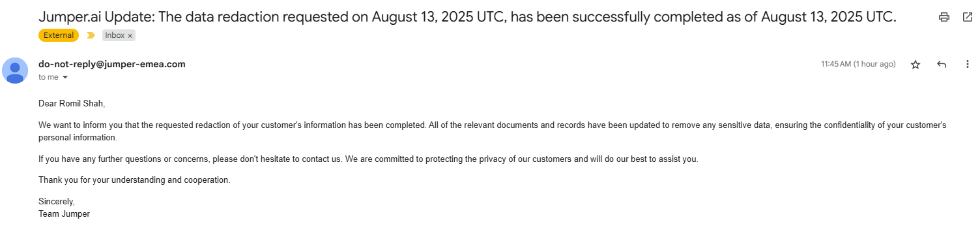Click the paragraph about the requested redaction
980x237 pixels.
point(492,131)
